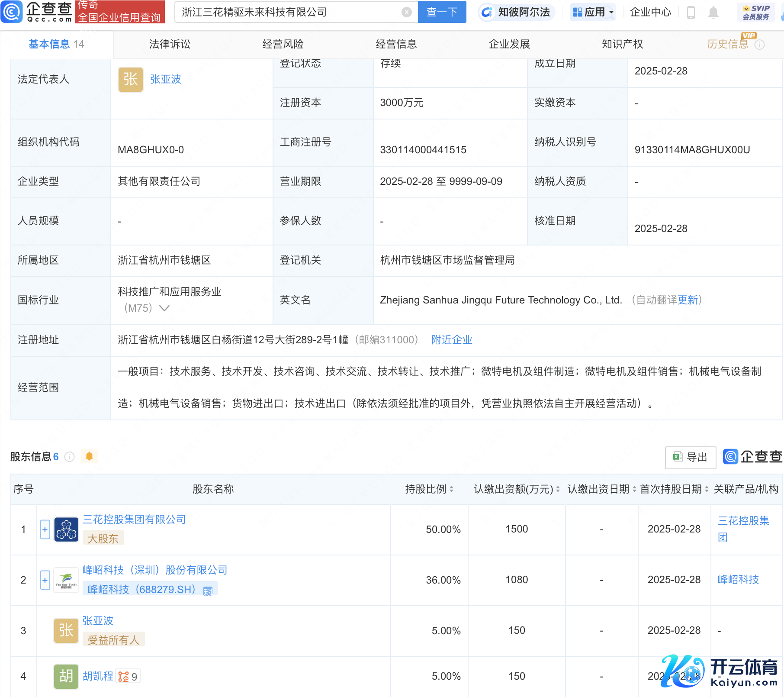Open Hu Kaicheng's relation graph icon
Viewport: 784px width, 697px height.
[124, 676]
